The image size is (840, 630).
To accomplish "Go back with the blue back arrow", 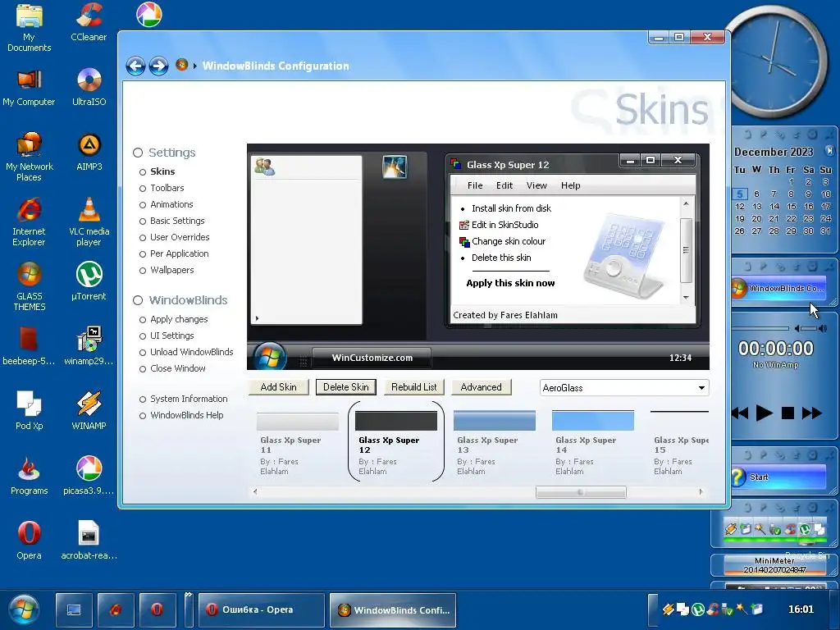I will click(135, 66).
